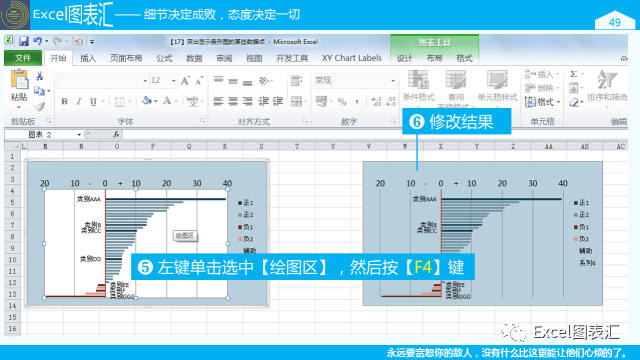Screen dimensions: 640x360
Task: Open the font size 12 dropdown
Action: tap(173, 81)
